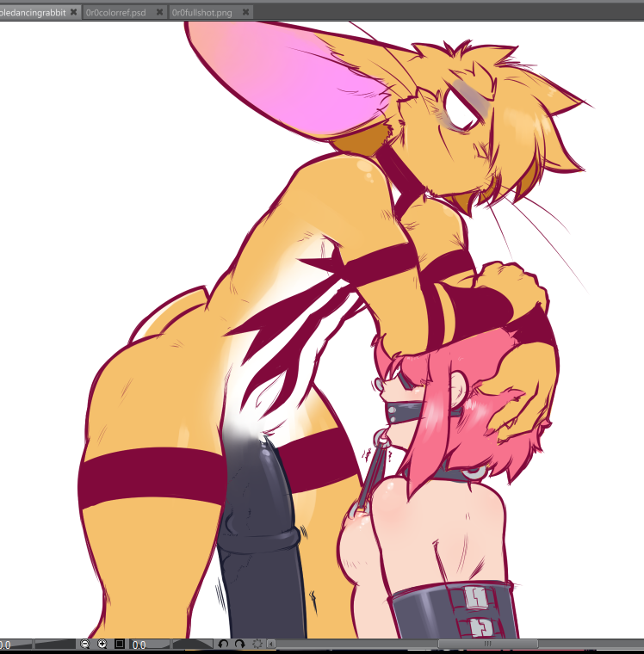This screenshot has width=644, height=654.
Task: Close the dancingrabbit document tab
Action: pyautogui.click(x=74, y=13)
